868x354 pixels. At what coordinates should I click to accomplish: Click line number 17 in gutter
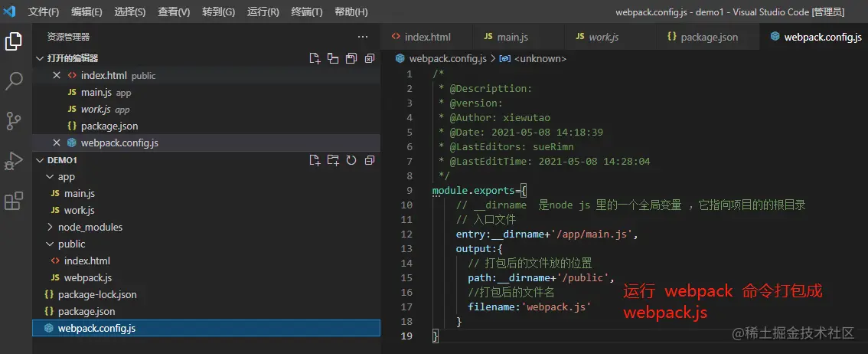pyautogui.click(x=409, y=307)
